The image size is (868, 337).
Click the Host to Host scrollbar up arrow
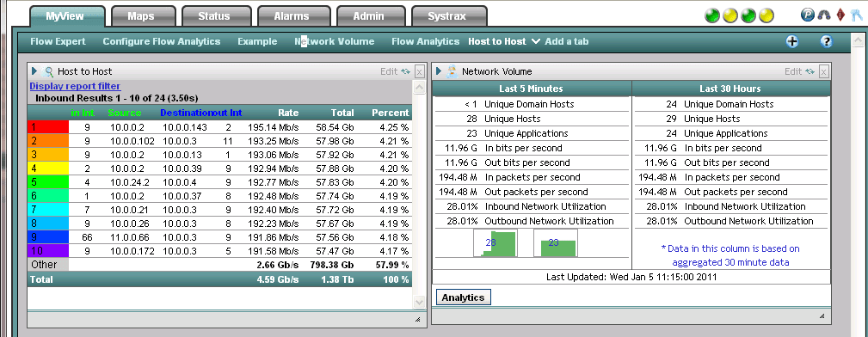[419, 88]
